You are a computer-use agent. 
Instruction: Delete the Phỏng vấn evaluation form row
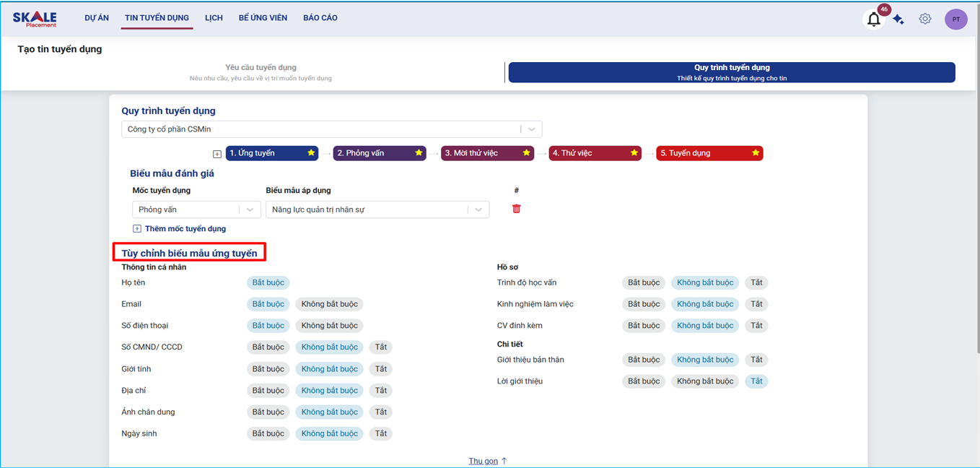(516, 209)
